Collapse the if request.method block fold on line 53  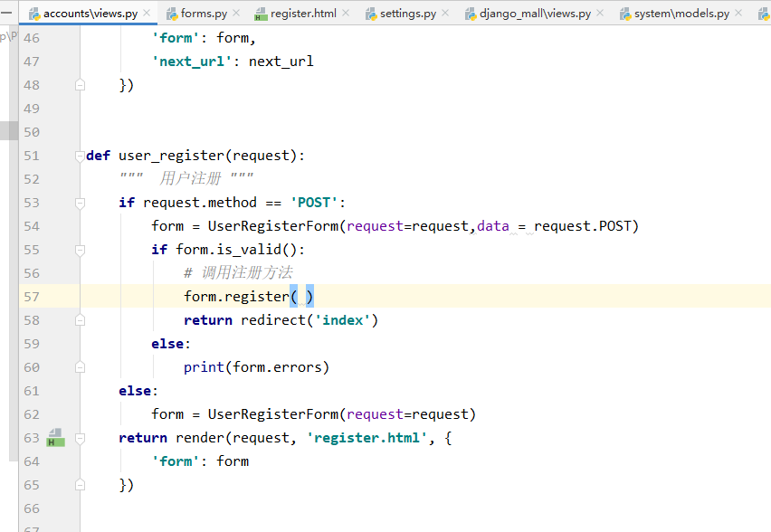(x=81, y=203)
